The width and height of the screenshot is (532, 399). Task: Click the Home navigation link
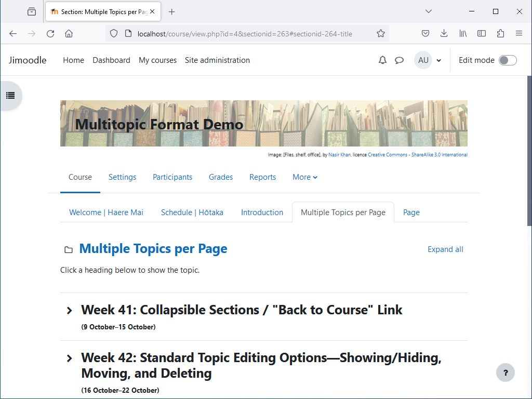(73, 60)
